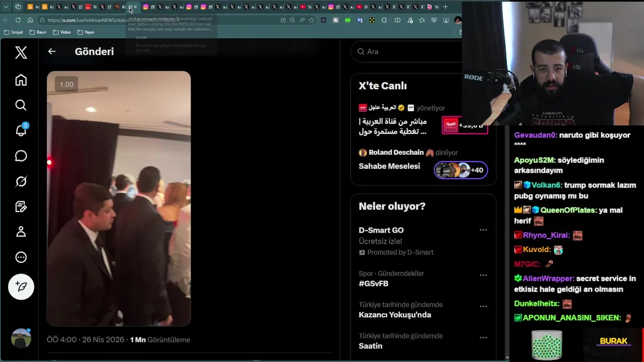Viewport: 644px width, 362px height.
Task: Click the 1.00 speed badge on the video
Action: [x=66, y=84]
